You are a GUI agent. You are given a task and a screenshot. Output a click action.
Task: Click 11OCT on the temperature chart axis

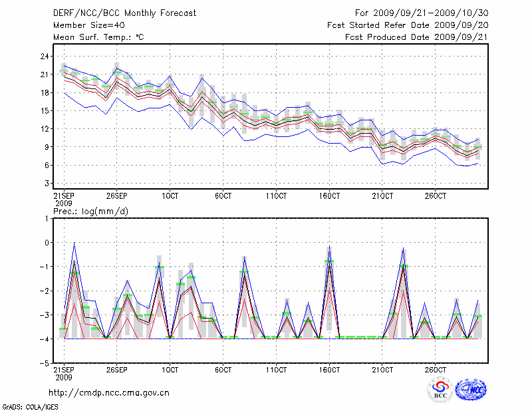click(276, 196)
